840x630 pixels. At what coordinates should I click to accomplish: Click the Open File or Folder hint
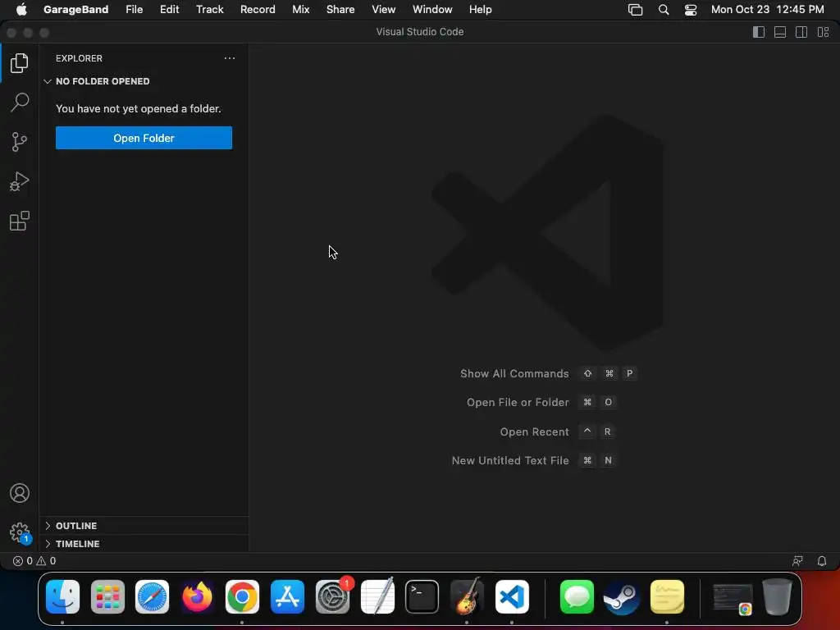[x=518, y=402]
